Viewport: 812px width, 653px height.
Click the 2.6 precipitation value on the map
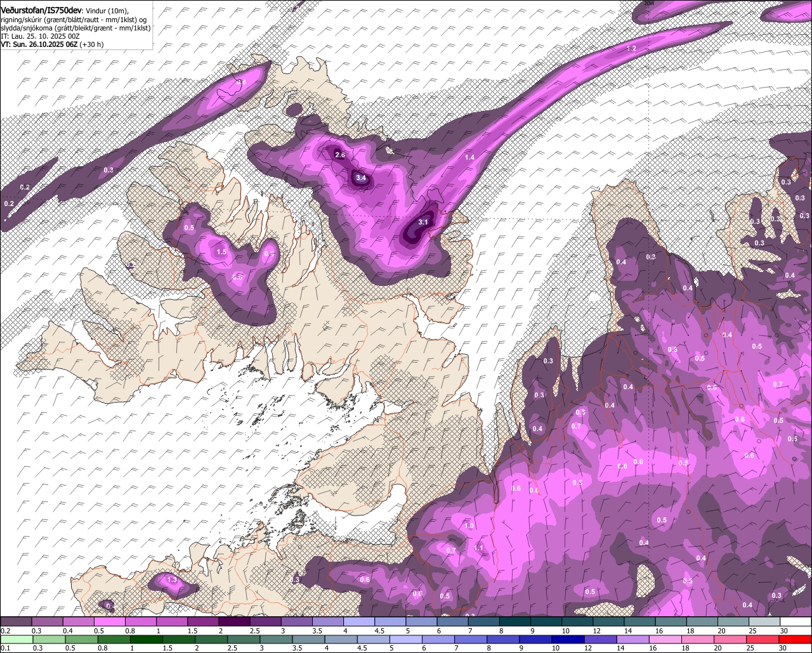click(x=339, y=155)
